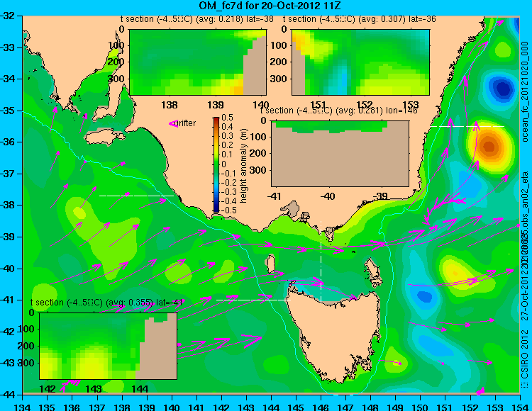Click the 147 longitude axis label
532x411 pixels.
pyautogui.click(x=345, y=407)
